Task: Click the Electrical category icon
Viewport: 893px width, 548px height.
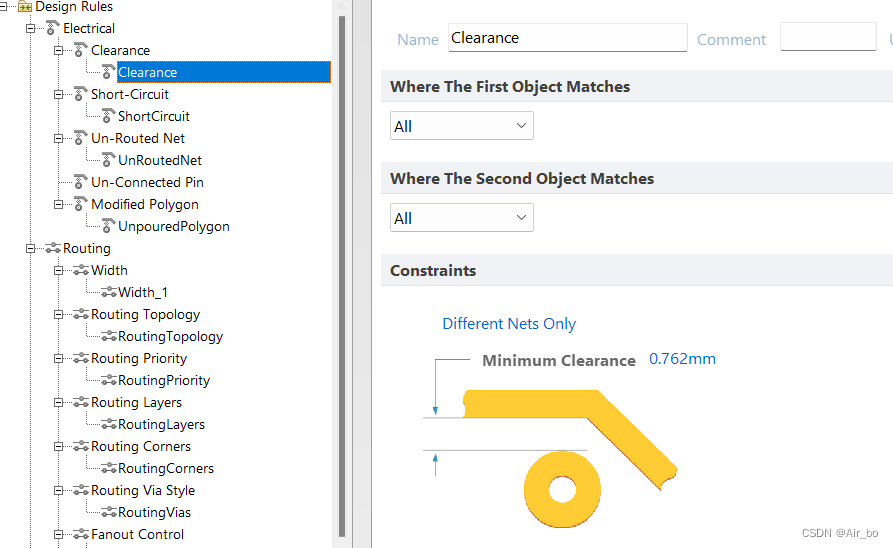Action: coord(53,28)
